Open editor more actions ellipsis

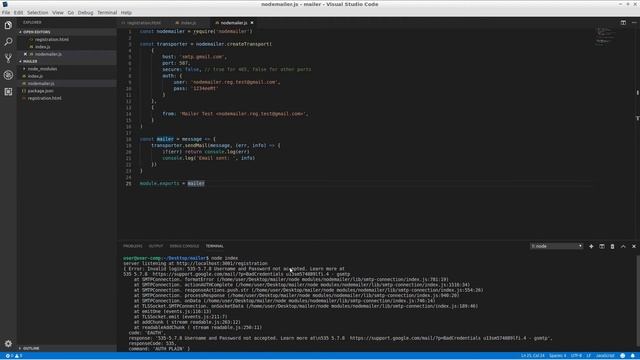(x=634, y=23)
